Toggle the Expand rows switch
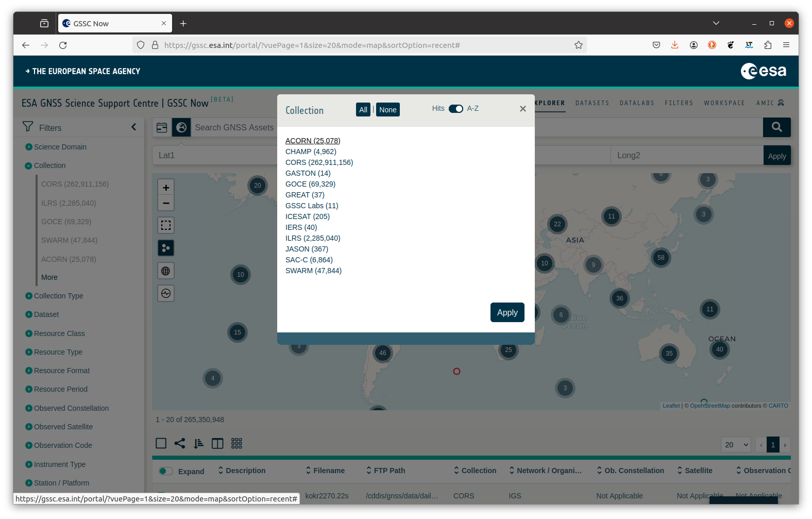 166,471
